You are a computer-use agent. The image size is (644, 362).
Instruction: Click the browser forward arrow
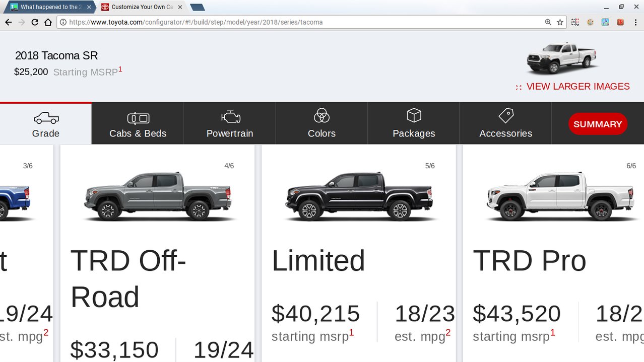click(x=22, y=22)
